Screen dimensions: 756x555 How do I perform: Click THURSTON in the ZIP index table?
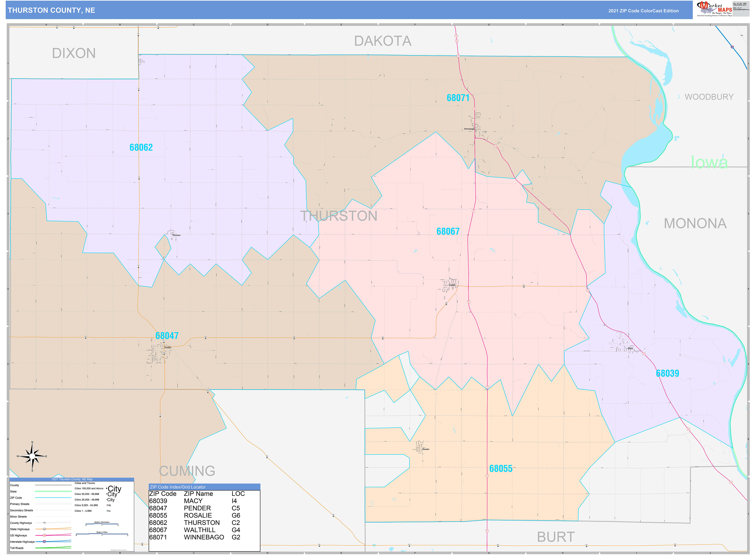point(202,523)
